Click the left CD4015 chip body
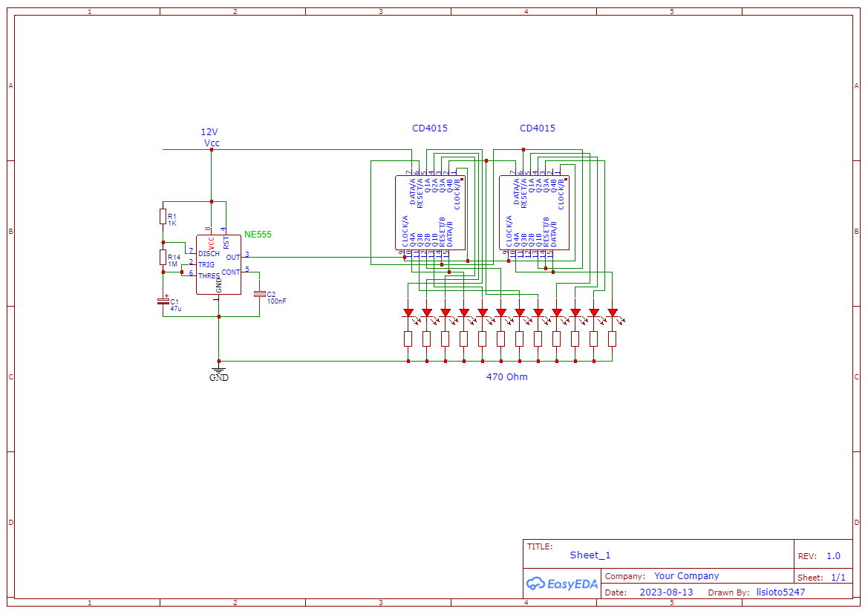 click(x=430, y=212)
